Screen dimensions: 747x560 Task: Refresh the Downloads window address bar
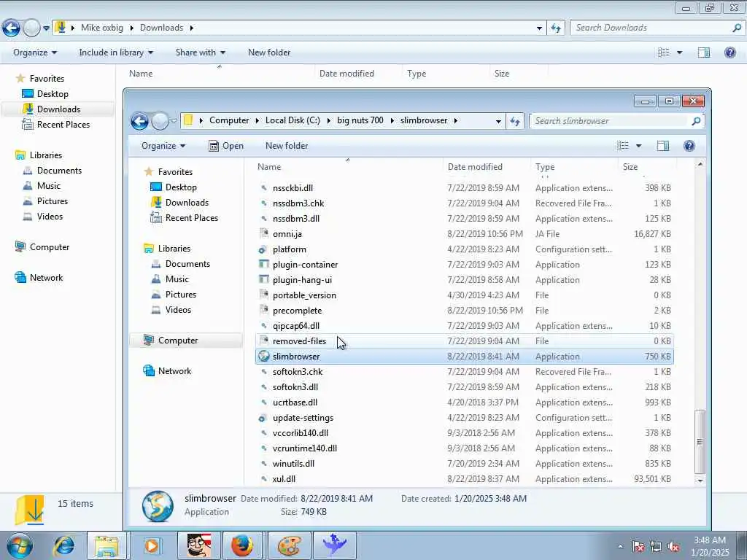[556, 28]
